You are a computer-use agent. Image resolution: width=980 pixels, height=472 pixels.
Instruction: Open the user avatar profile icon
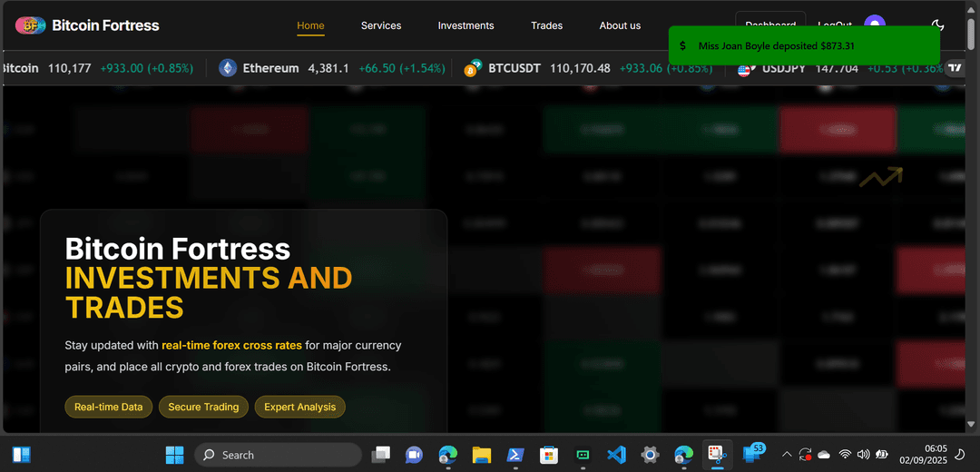[x=875, y=22]
